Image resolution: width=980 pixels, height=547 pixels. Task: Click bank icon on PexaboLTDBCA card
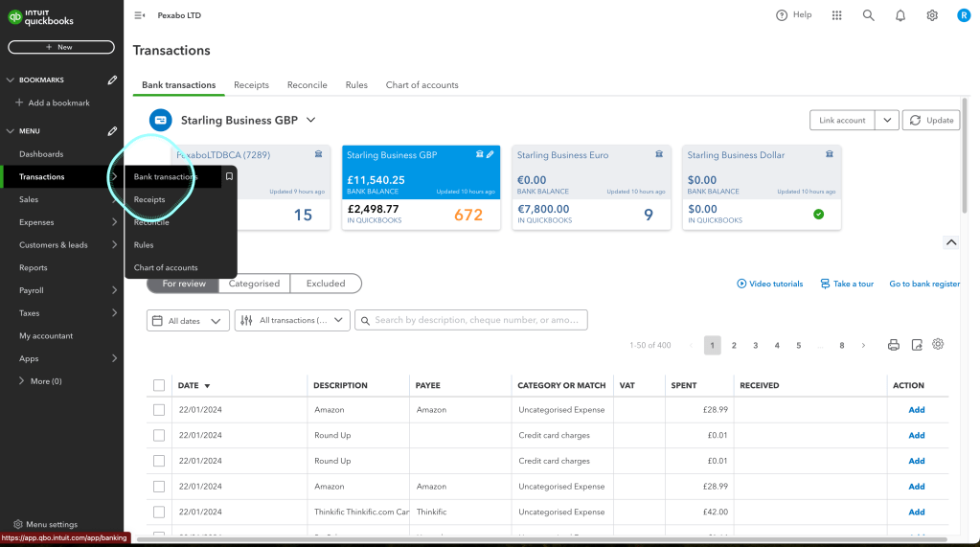[318, 154]
